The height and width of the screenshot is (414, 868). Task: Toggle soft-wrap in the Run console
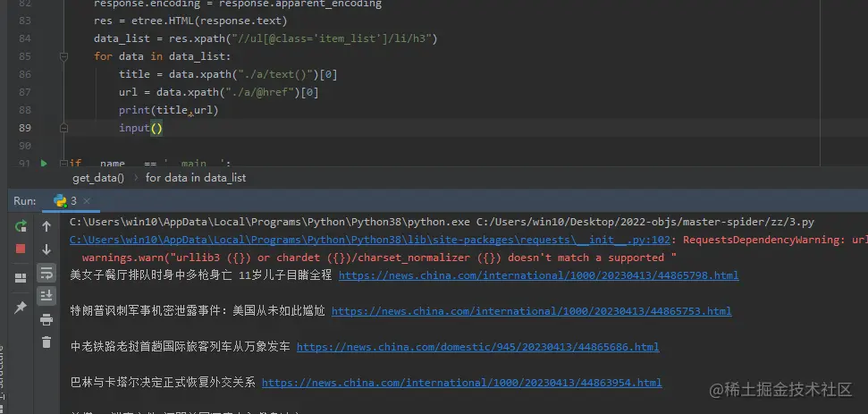point(46,273)
